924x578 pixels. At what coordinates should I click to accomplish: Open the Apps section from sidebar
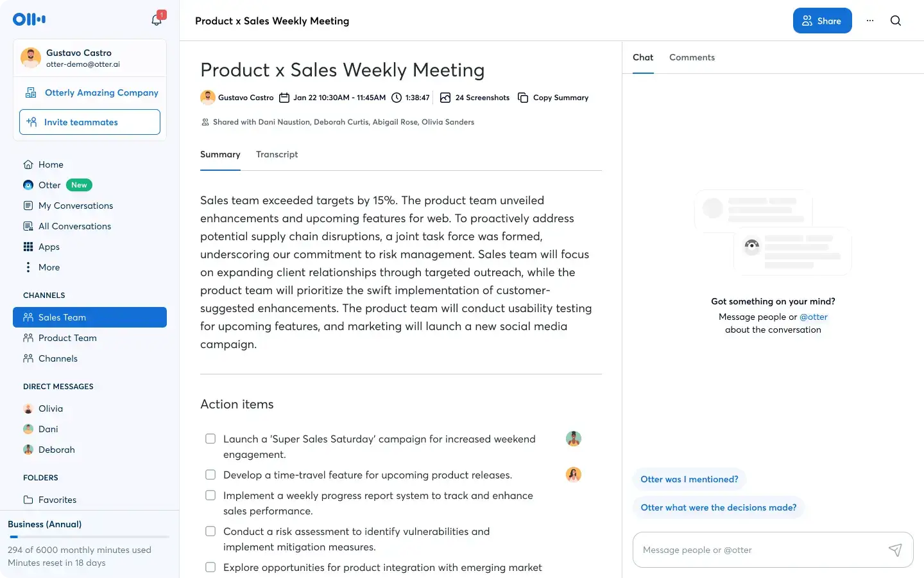click(48, 247)
